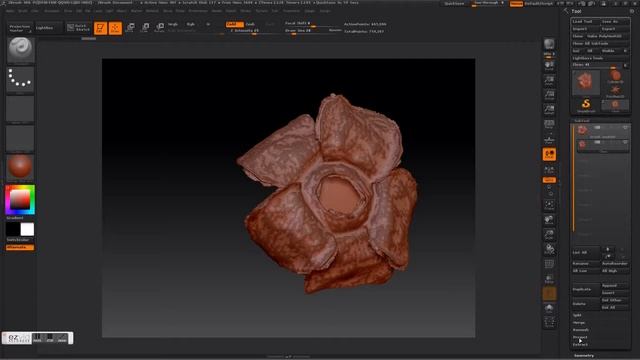Select the Move transform mode in top shelf

point(130,28)
